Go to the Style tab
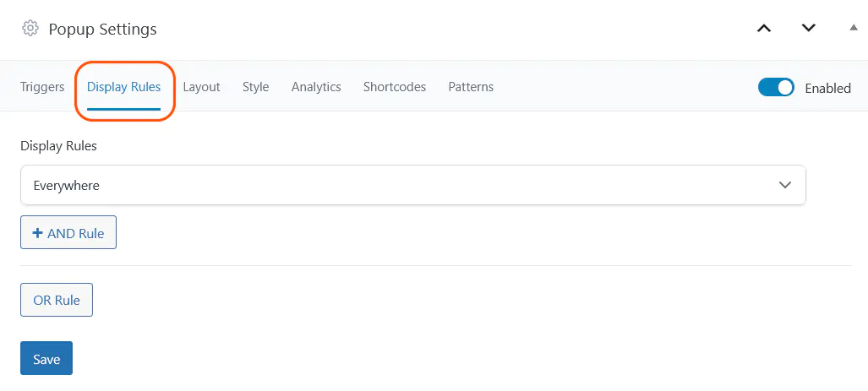Image resolution: width=868 pixels, height=391 pixels. pyautogui.click(x=256, y=87)
